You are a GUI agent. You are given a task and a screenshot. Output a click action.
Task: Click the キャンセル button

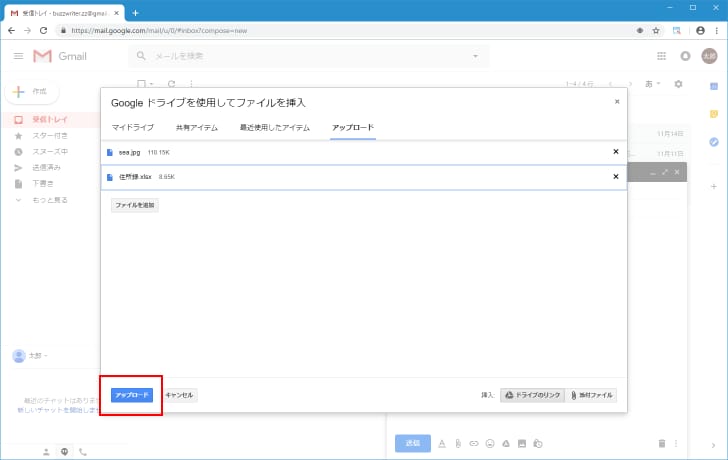coord(179,395)
